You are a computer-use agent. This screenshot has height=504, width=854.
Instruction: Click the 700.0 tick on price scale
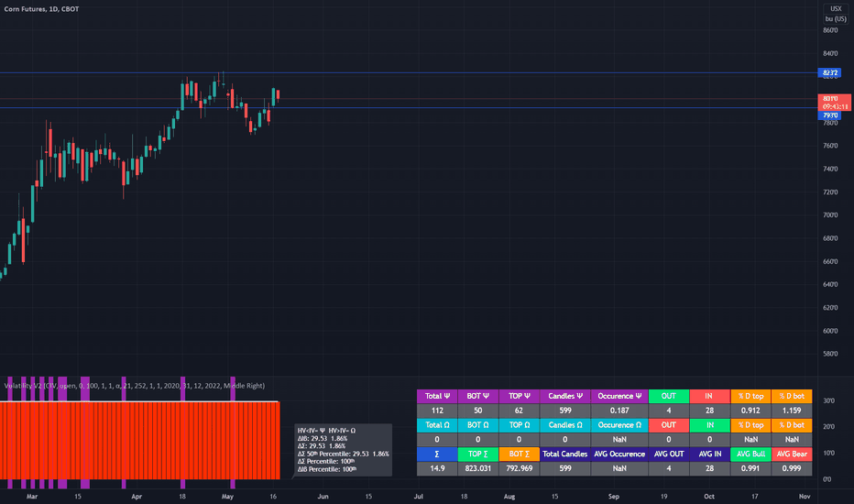pos(830,215)
